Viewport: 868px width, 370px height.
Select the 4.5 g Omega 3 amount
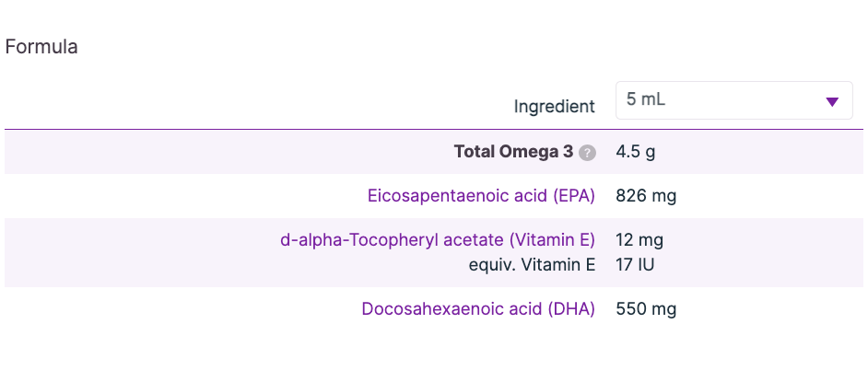point(636,152)
